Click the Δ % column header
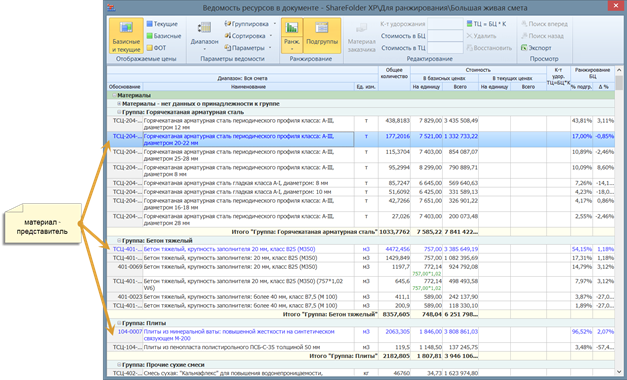Screen dimensions: 627x380 (x=604, y=87)
